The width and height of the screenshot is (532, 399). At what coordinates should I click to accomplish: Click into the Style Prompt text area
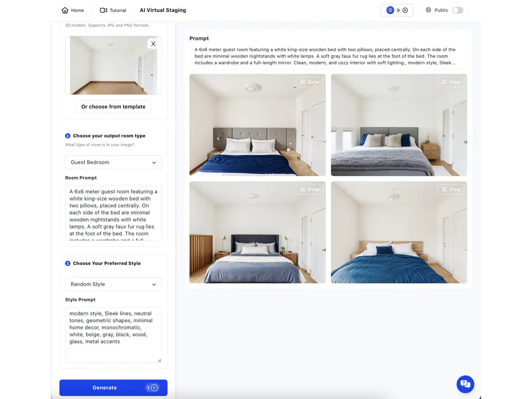113,335
